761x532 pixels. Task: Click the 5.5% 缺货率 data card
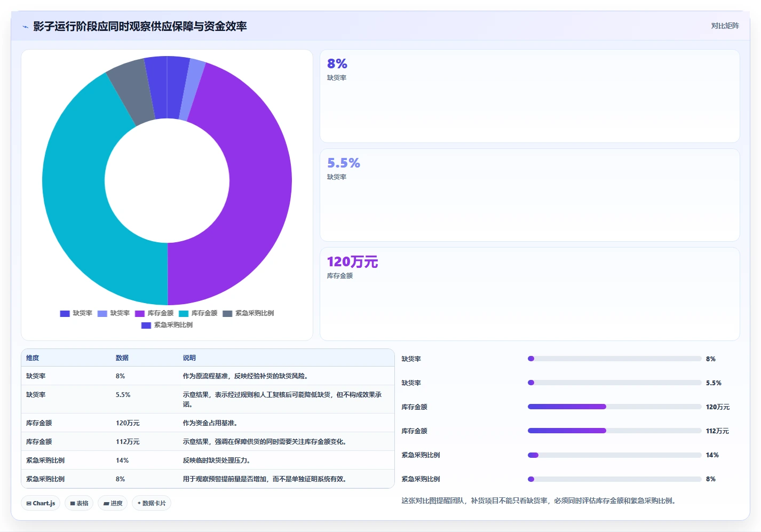pyautogui.click(x=529, y=195)
